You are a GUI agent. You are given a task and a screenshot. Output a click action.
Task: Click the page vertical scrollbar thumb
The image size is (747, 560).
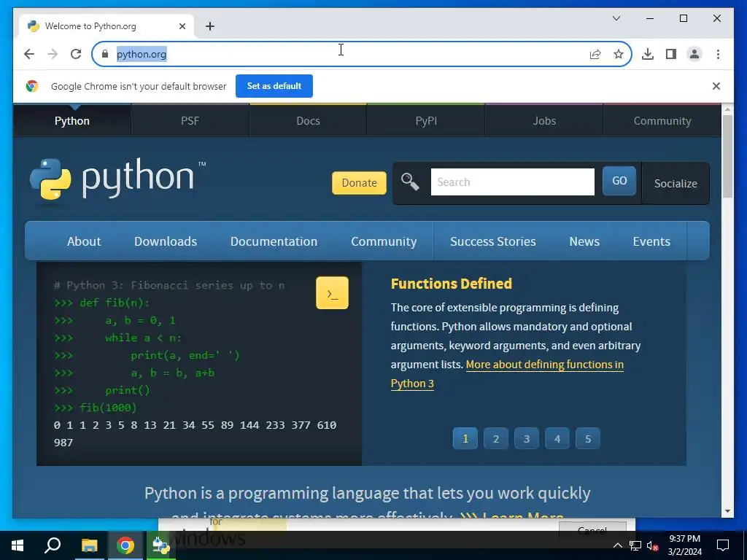727,156
